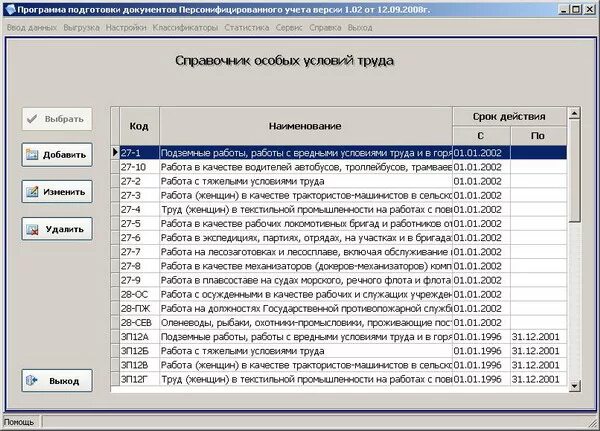
Task: Click the row indicator arrow beside 27-1
Action: (115, 152)
